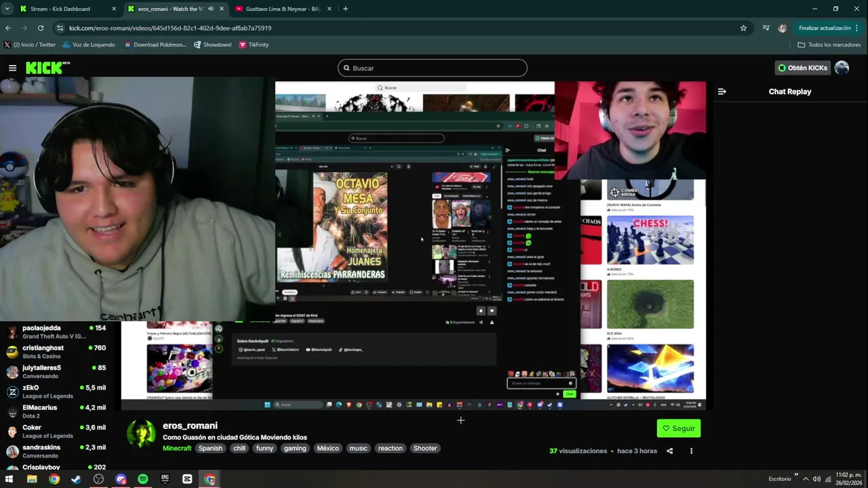Open File Explorer from the taskbar

tap(32, 479)
